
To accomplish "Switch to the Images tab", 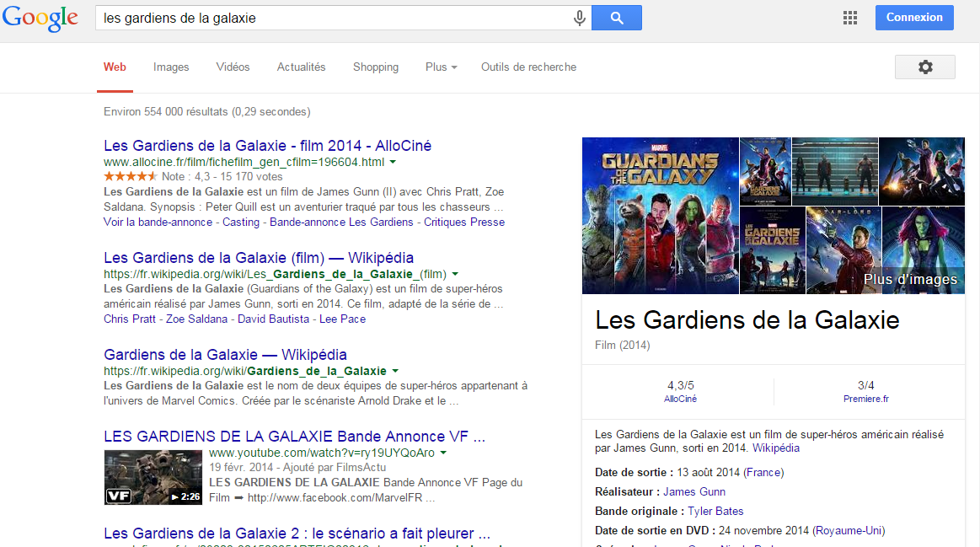I will click(x=171, y=67).
